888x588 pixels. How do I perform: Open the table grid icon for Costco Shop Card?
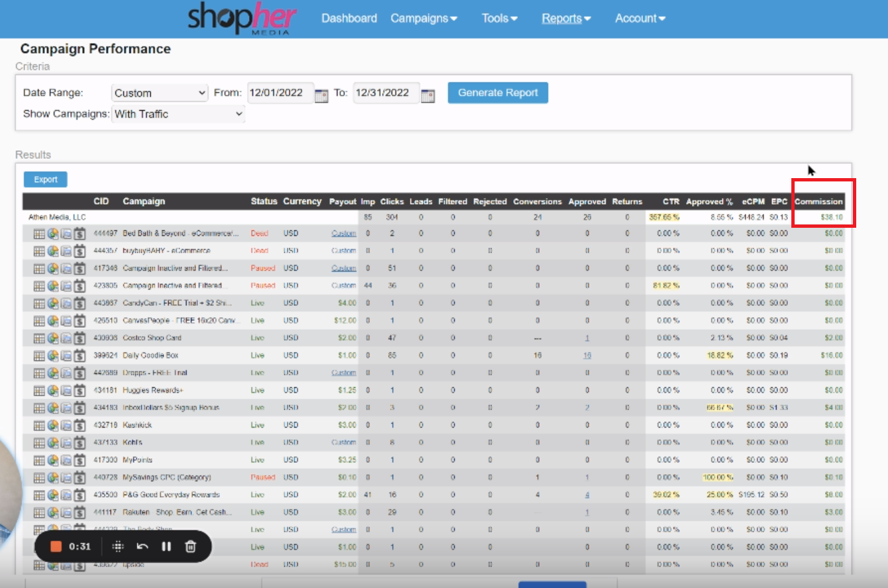(39, 338)
